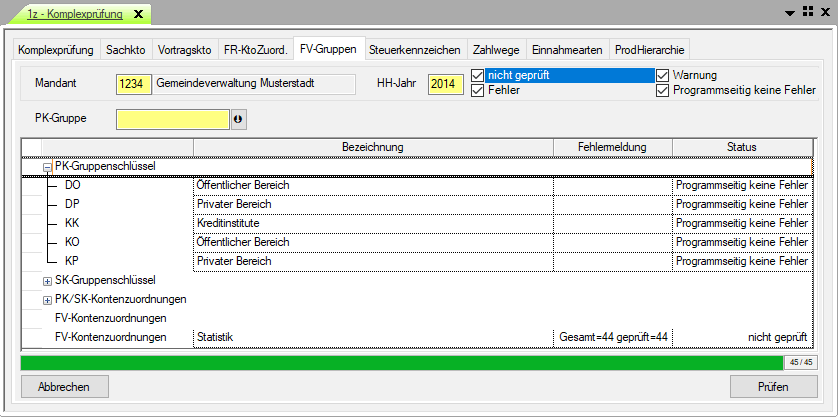838x417 pixels.
Task: Click the tab layout grid icon
Action: pyautogui.click(x=807, y=12)
